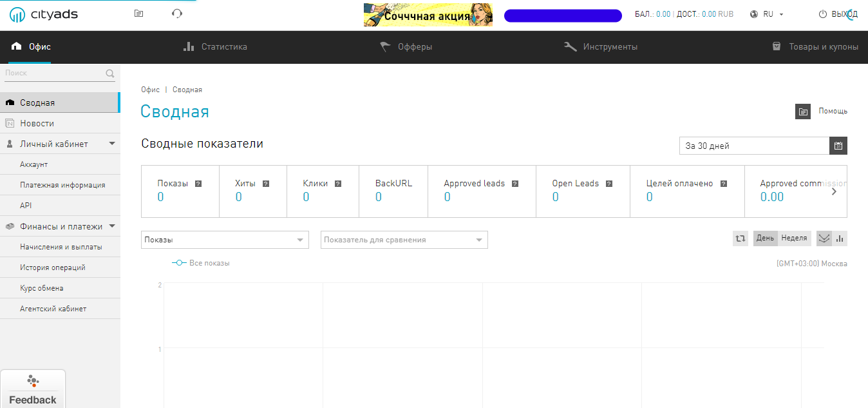This screenshot has width=868, height=408.
Task: Switch chart to День view
Action: pyautogui.click(x=766, y=238)
